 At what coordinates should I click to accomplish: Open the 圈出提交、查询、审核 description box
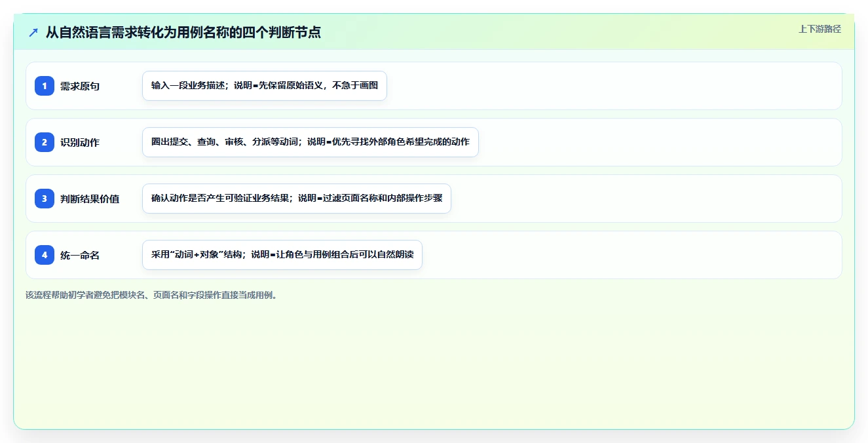point(311,142)
